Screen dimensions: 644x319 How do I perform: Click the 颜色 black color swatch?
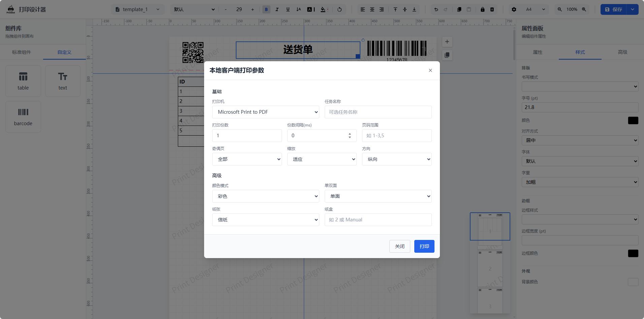pyautogui.click(x=633, y=120)
